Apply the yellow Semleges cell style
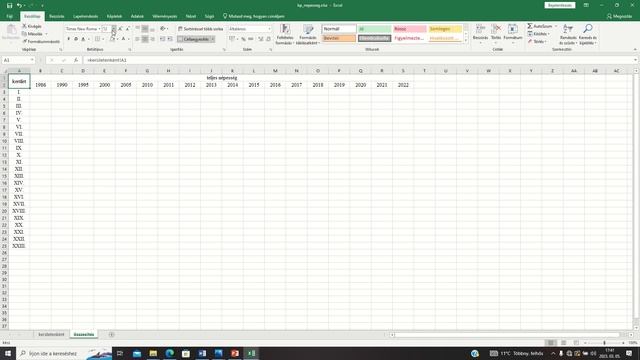This screenshot has height=360, width=640. click(445, 29)
